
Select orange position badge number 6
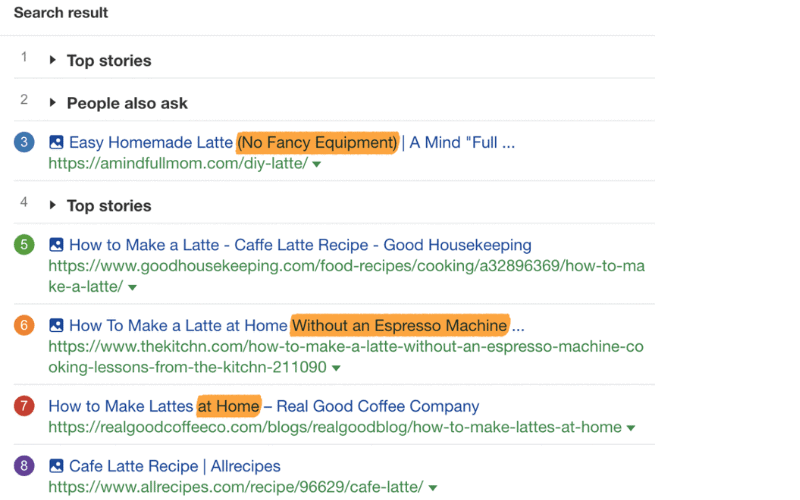pos(24,325)
